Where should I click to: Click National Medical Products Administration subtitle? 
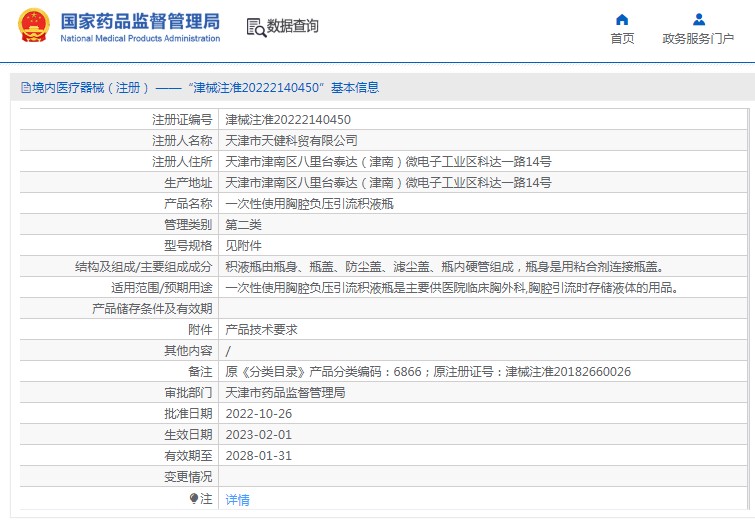[140, 39]
